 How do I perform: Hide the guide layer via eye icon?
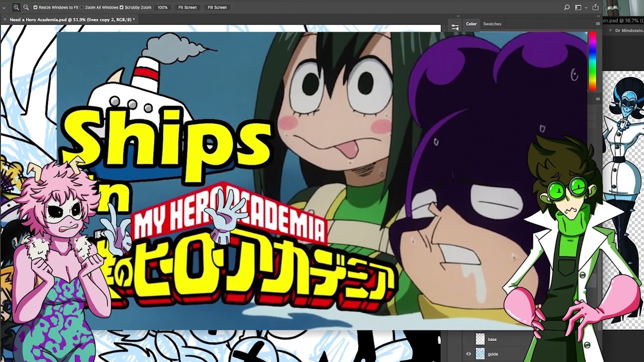click(468, 354)
